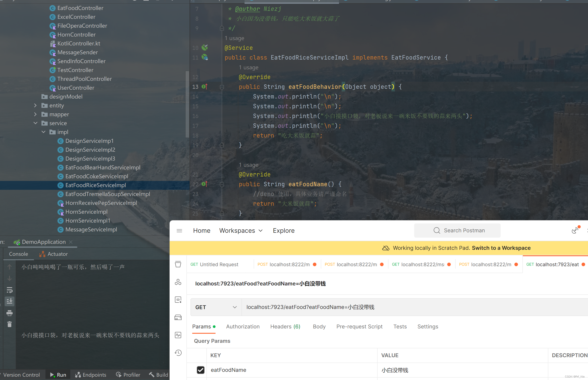Switch to the Console tab in IDE
Viewport: 588px width, 380px height.
(x=18, y=254)
